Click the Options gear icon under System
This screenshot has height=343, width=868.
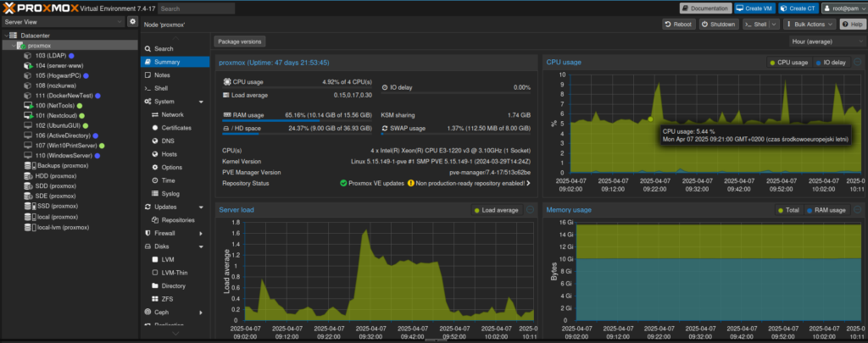coord(155,167)
